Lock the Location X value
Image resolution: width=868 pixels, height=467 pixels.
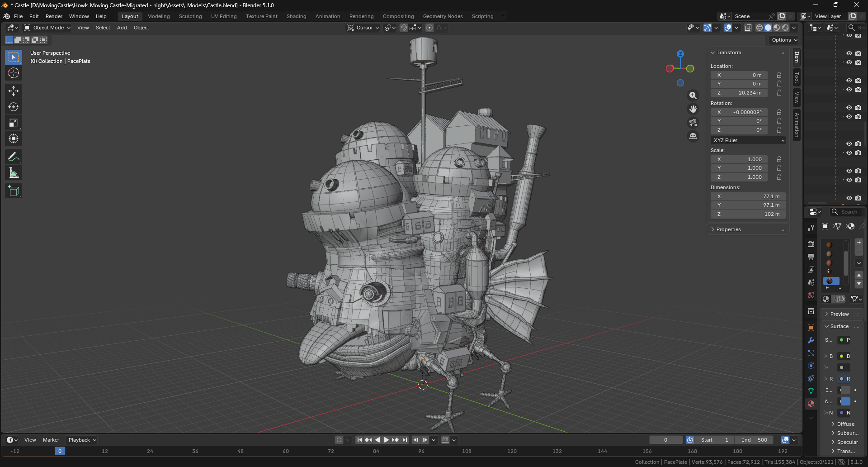779,75
